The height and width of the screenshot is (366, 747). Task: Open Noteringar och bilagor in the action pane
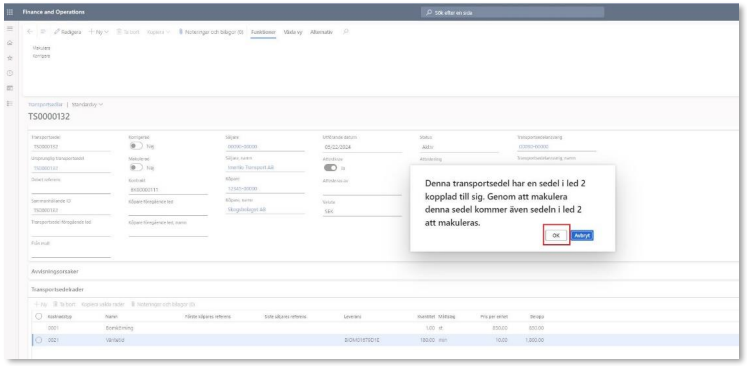tap(211, 32)
